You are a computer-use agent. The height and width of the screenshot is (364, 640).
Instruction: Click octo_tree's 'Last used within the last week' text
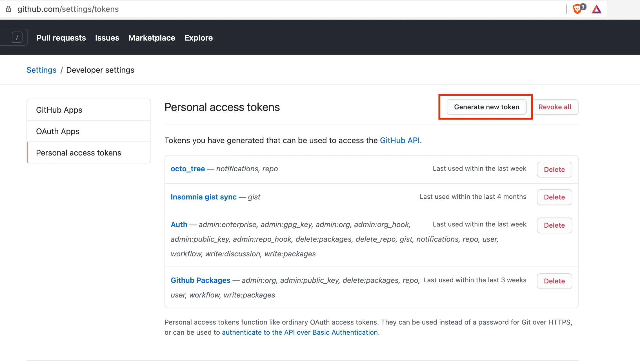(479, 168)
